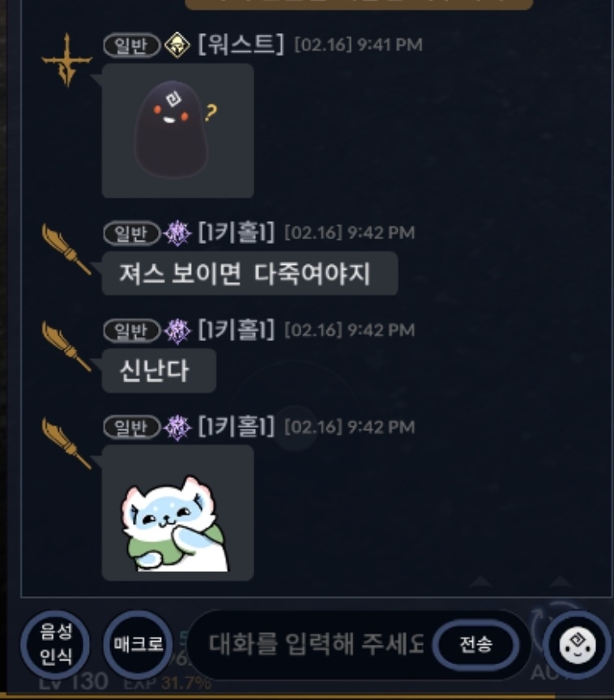Click the broom avatar beside 신난다 message
This screenshot has height=700, width=614.
tap(66, 347)
